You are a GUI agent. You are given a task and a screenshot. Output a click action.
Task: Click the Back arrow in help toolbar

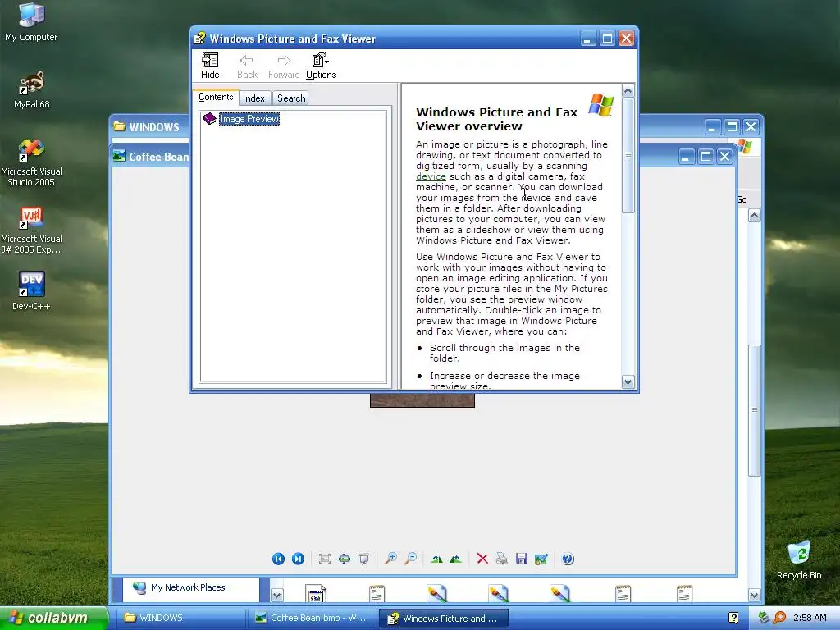click(x=247, y=66)
